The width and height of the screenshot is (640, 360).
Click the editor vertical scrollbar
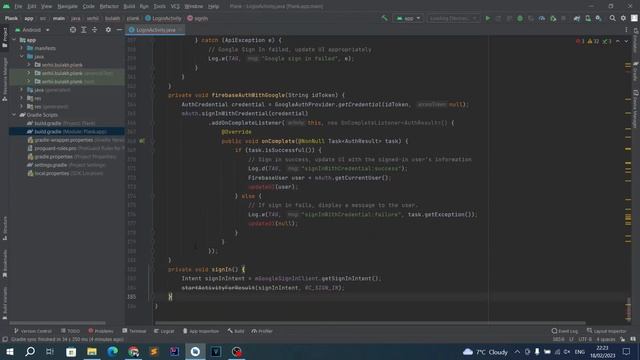point(628,309)
